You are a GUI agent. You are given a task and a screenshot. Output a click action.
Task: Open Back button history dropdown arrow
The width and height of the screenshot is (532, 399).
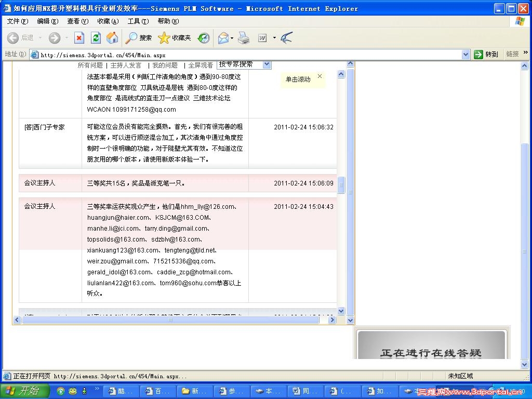40,37
